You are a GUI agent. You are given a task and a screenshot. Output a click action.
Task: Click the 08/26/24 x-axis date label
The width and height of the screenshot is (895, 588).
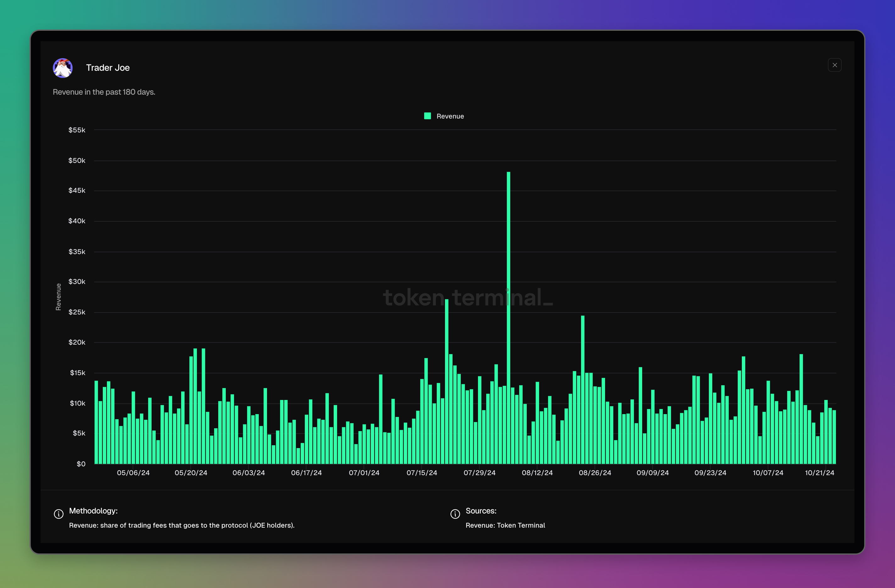(x=595, y=473)
